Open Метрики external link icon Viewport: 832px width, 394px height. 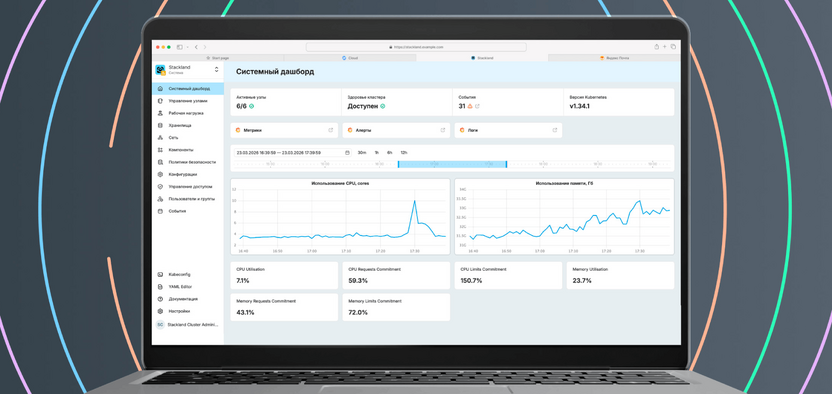pyautogui.click(x=331, y=130)
